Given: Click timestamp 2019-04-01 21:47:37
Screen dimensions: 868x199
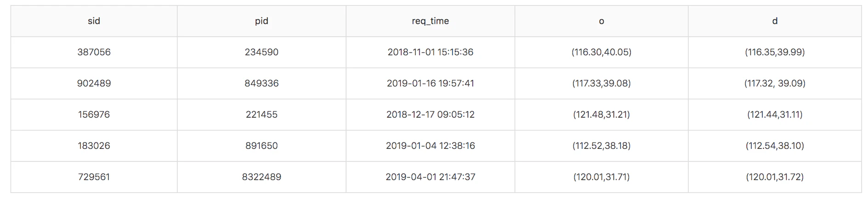Looking at the screenshot, I should pyautogui.click(x=430, y=177).
